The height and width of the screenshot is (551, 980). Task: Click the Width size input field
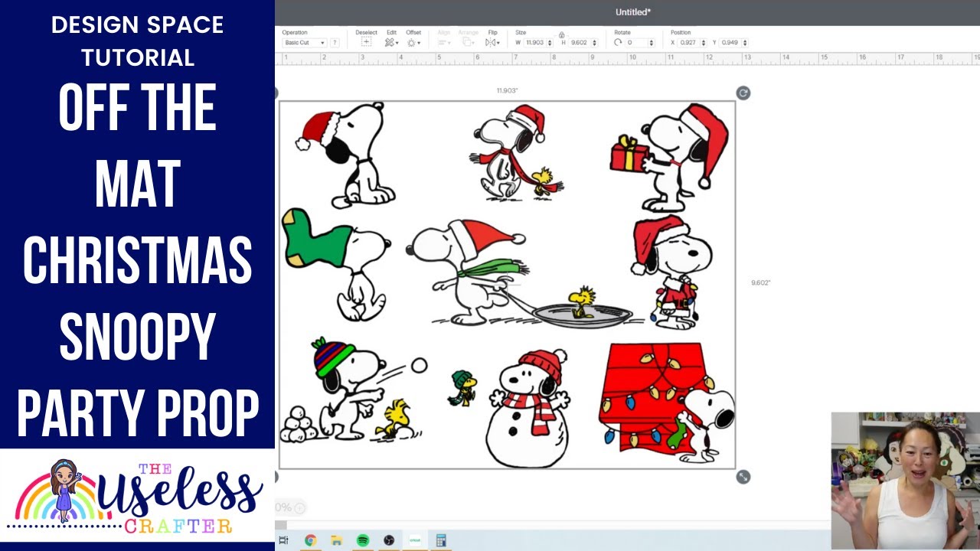tap(535, 43)
